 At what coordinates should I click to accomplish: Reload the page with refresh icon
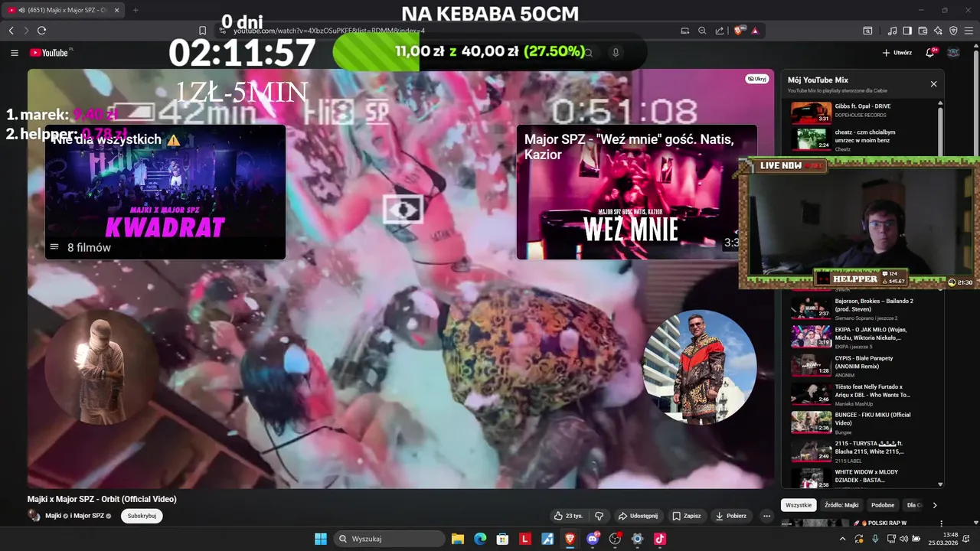41,31
